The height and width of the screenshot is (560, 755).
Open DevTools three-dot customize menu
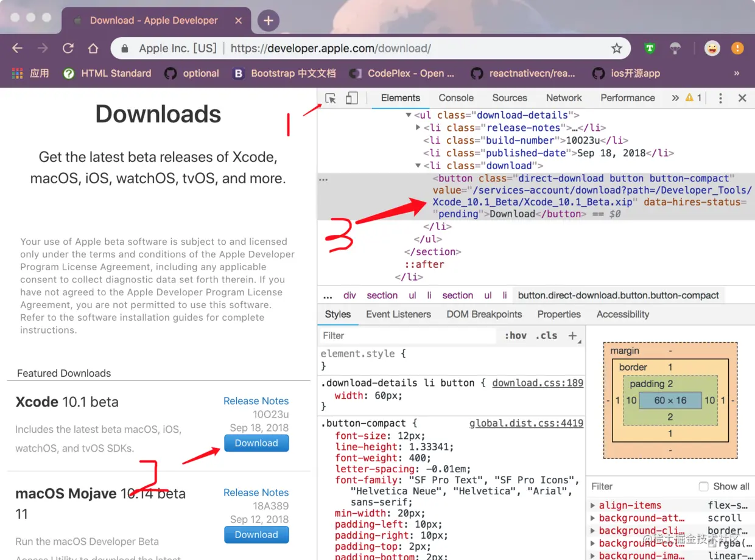(720, 98)
